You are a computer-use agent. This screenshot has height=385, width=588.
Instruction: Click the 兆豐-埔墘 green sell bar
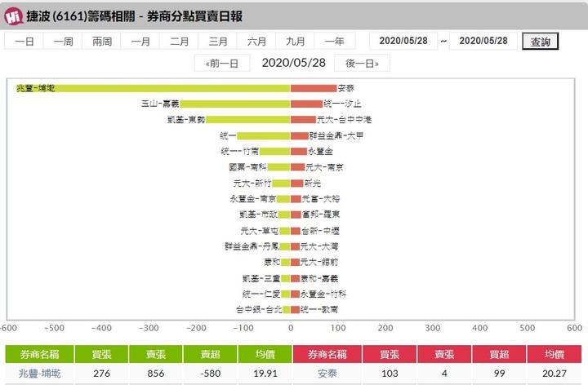(x=154, y=88)
